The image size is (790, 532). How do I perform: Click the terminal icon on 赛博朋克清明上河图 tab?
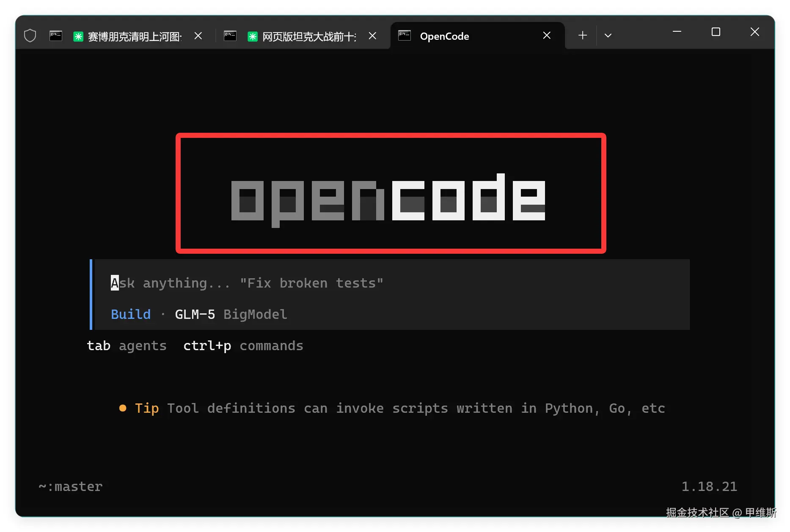tap(56, 36)
